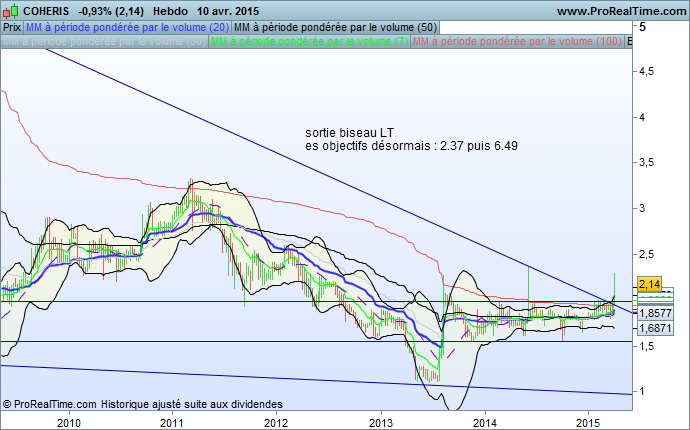This screenshot has width=690, height=430.
Task: Click the 2010 label on the time axis
Action: point(69,423)
